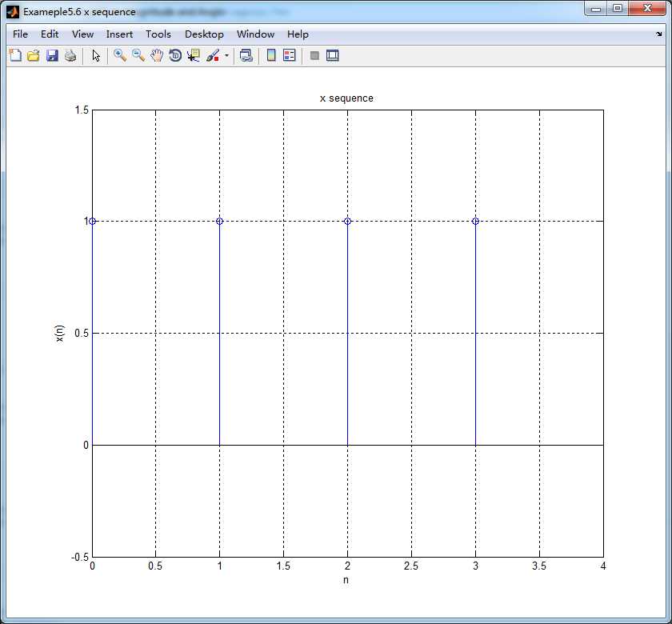Click the plot title 'x sequence'
The image size is (672, 624).
(346, 98)
